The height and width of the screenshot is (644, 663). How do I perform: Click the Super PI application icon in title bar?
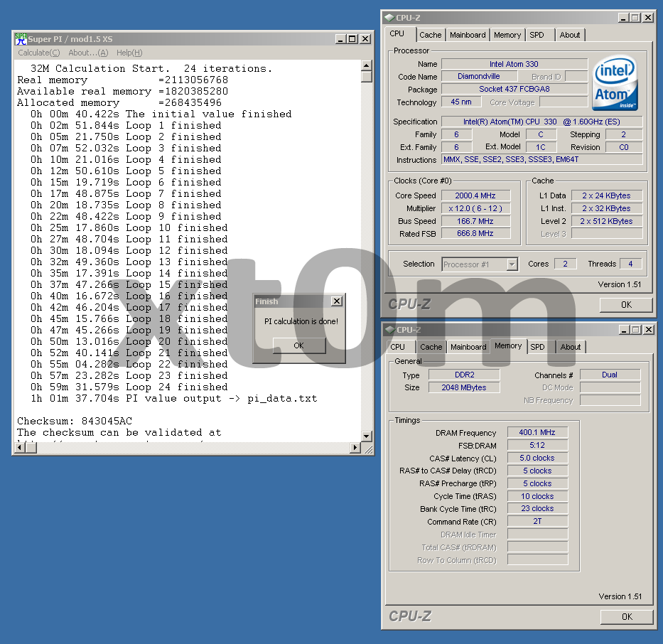[x=21, y=39]
